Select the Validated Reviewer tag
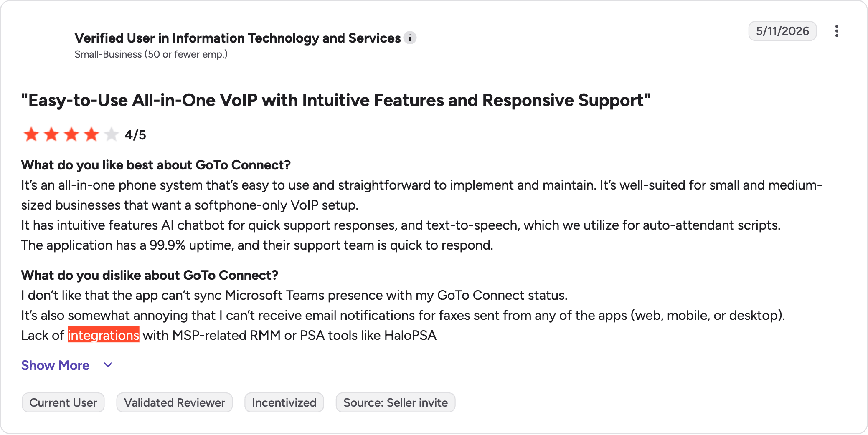The width and height of the screenshot is (868, 435). click(175, 402)
